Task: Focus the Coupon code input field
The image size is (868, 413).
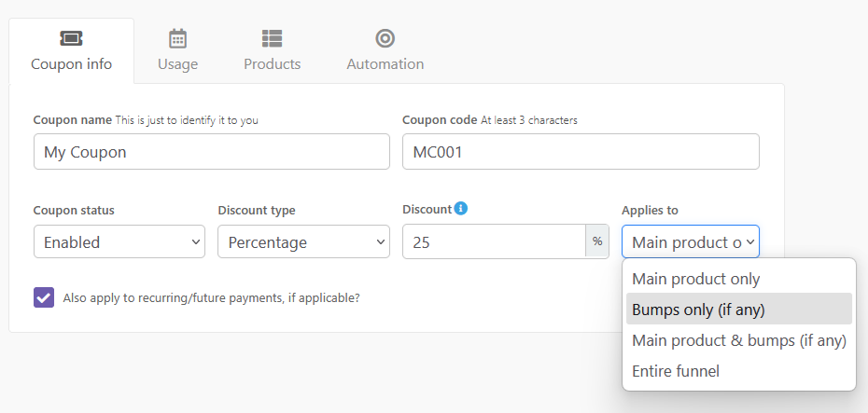Action: (580, 152)
